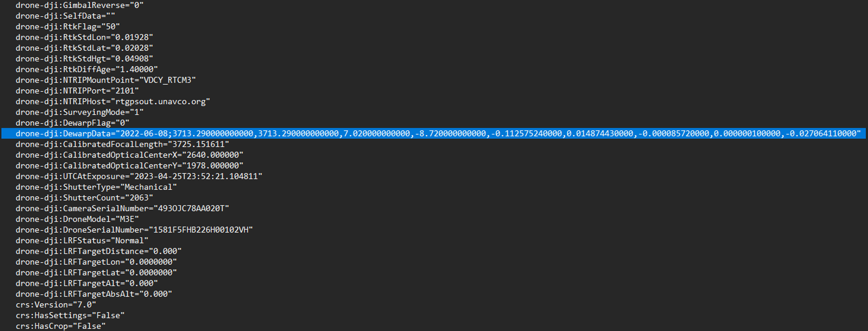Click the RtkStdHgt value line

tap(84, 59)
